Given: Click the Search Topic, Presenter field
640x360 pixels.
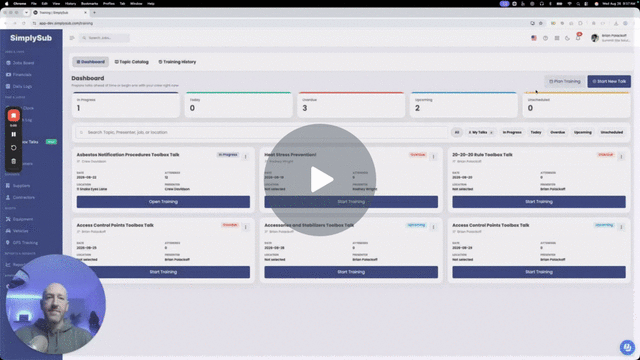Looking at the screenshot, I should coord(261,132).
